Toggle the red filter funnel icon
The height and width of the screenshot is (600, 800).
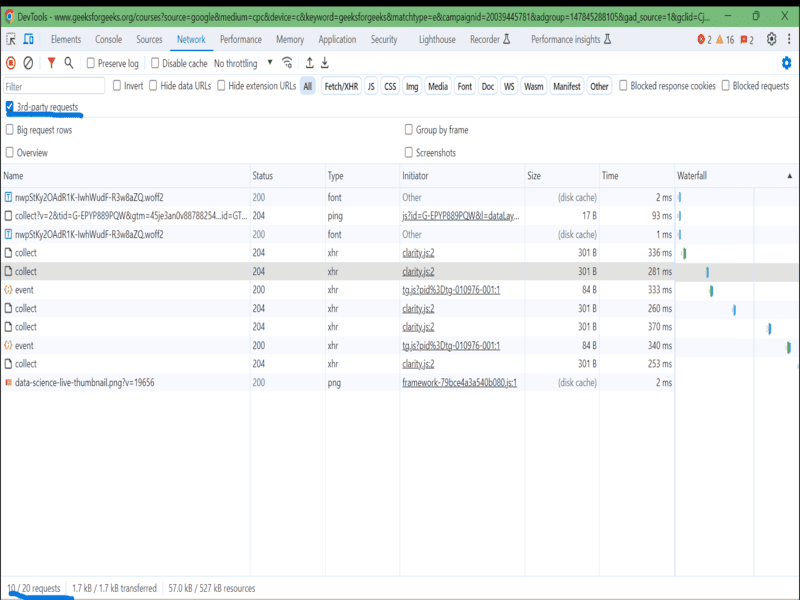click(x=51, y=63)
